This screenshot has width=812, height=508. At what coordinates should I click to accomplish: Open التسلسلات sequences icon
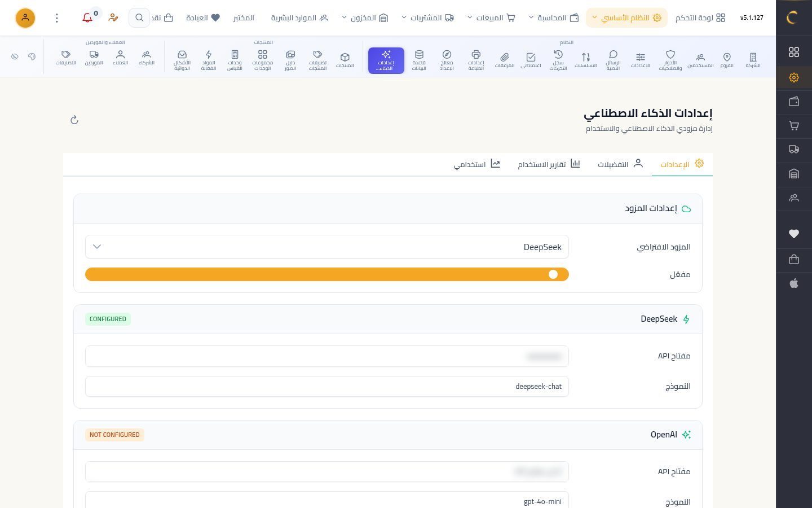pos(585,60)
